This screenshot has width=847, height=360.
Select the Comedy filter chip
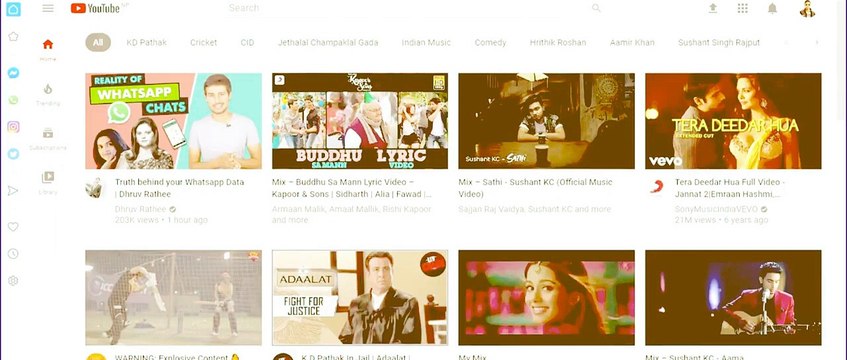pos(490,42)
